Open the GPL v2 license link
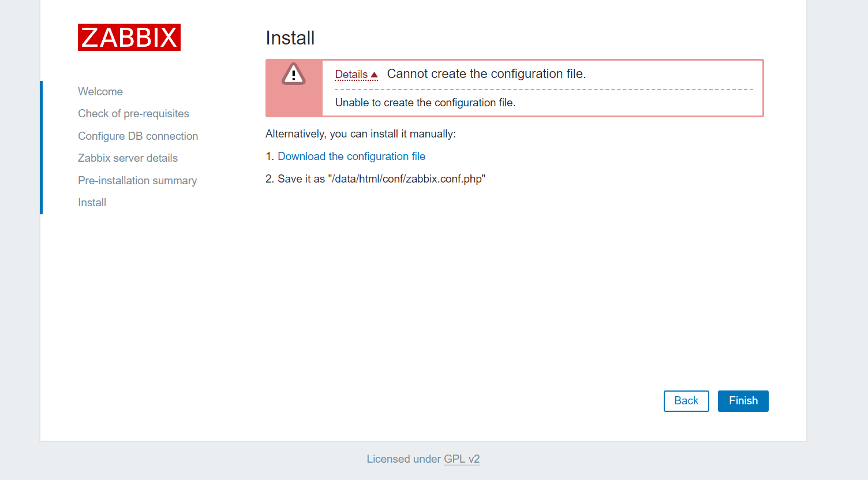 (x=462, y=459)
